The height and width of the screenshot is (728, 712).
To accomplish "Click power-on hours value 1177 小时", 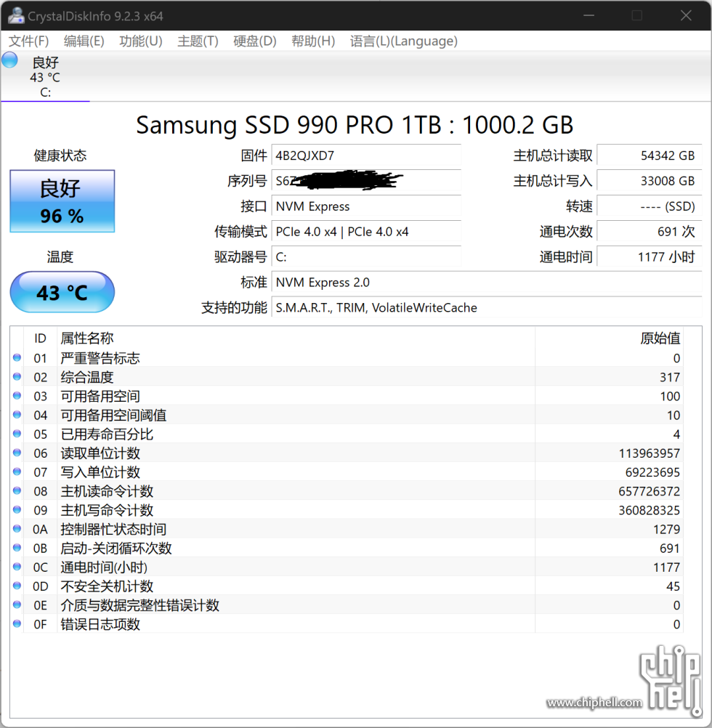I will [x=650, y=256].
